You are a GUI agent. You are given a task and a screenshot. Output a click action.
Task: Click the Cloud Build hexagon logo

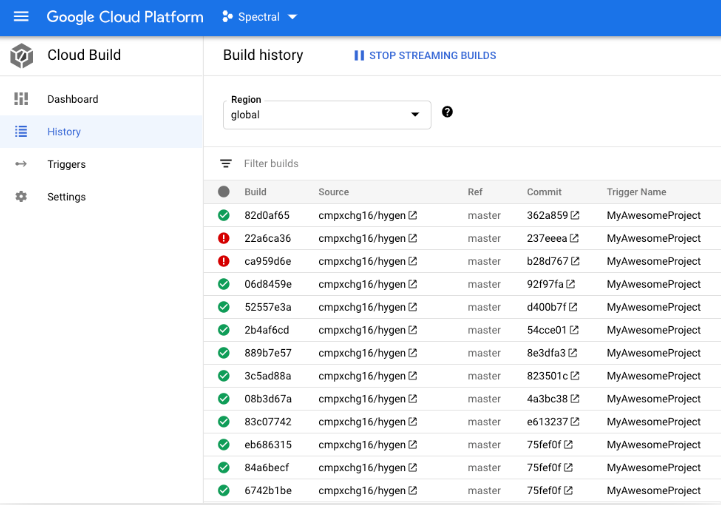[22, 56]
